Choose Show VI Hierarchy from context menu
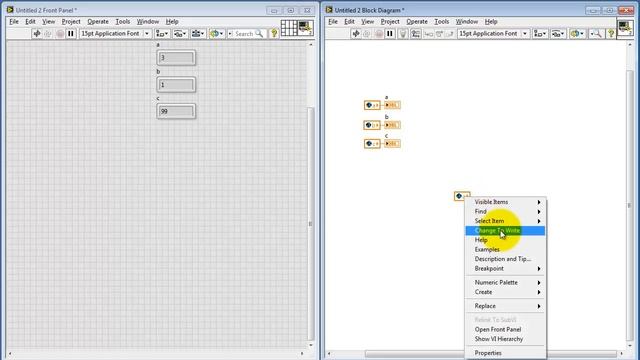This screenshot has height=360, width=640. (505, 339)
